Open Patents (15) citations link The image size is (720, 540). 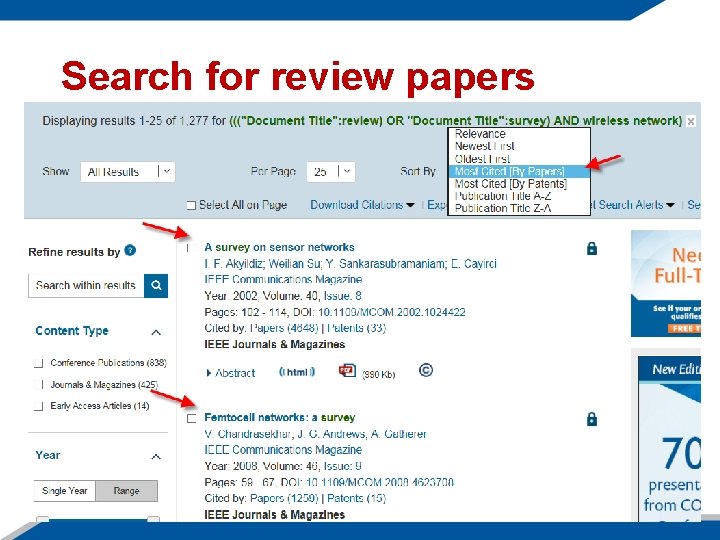pyautogui.click(x=356, y=498)
